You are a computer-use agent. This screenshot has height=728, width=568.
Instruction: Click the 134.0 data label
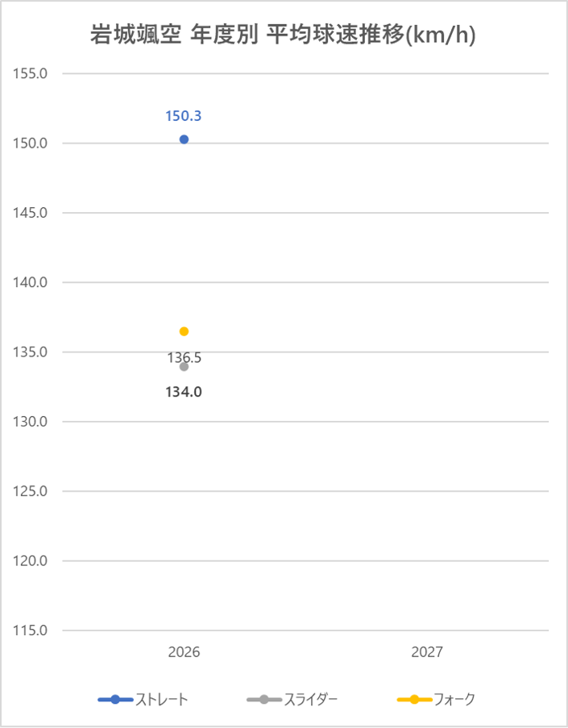[x=184, y=393]
